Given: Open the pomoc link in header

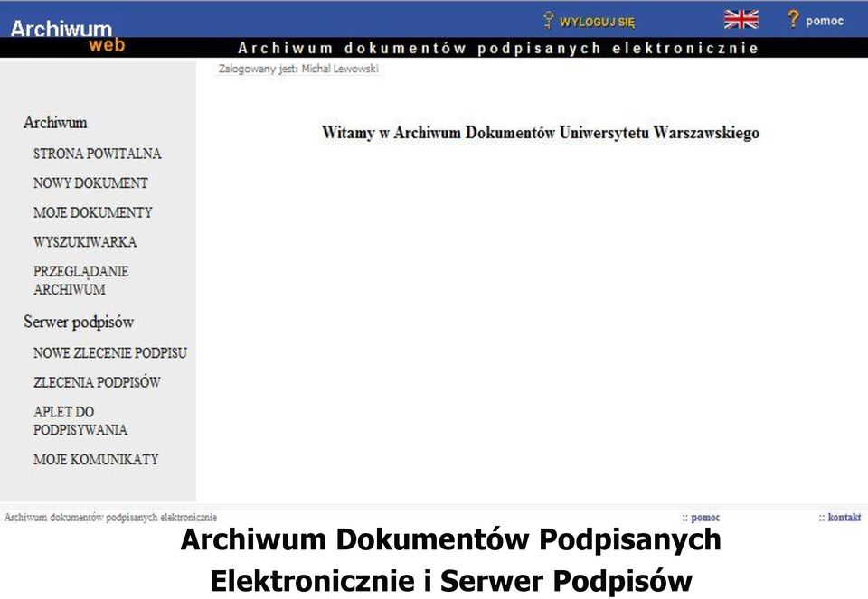Looking at the screenshot, I should (x=825, y=21).
